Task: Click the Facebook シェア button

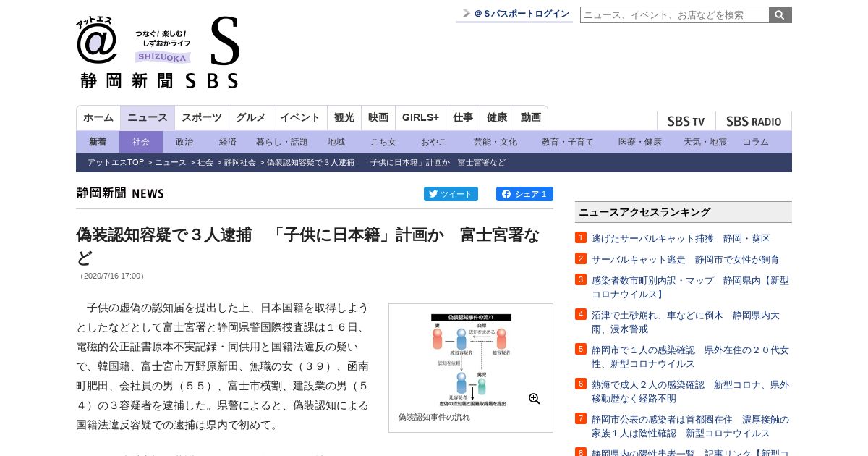Action: click(x=524, y=194)
